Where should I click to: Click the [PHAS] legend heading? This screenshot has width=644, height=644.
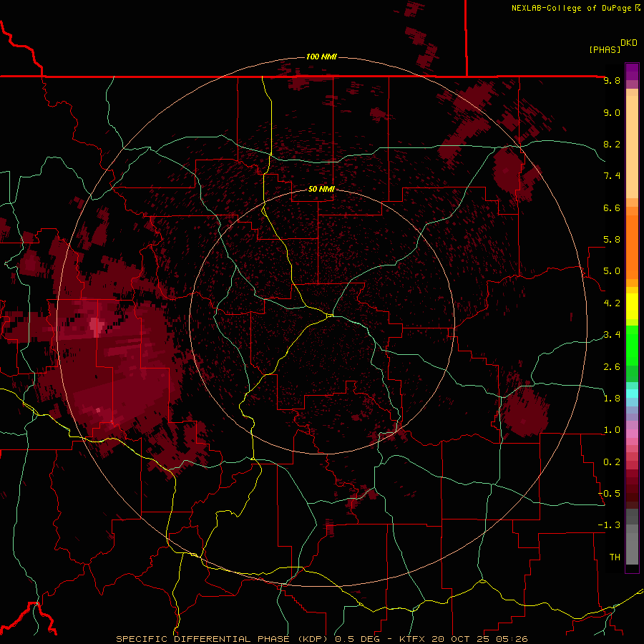[x=605, y=49]
